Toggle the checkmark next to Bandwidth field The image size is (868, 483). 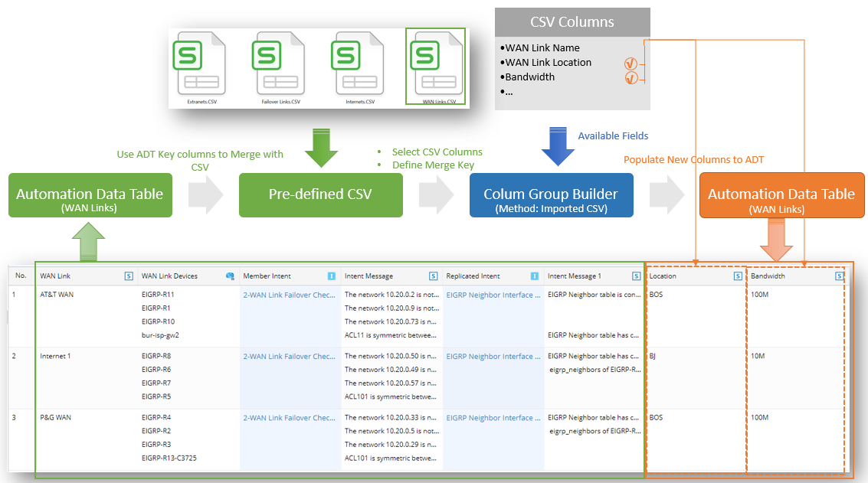click(x=631, y=77)
